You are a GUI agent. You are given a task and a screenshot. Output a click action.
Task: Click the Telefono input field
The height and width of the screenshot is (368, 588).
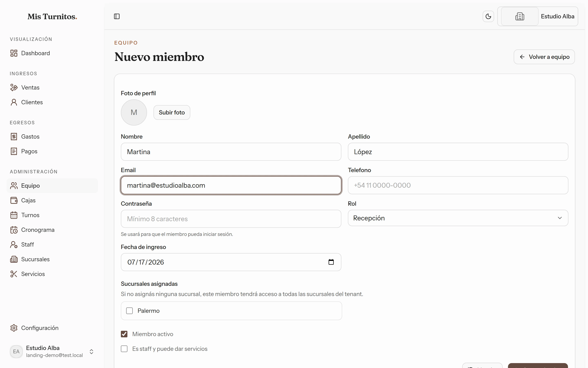(x=458, y=185)
